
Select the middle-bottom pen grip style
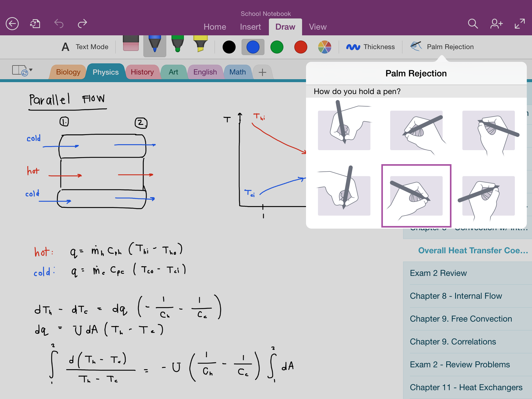click(416, 194)
